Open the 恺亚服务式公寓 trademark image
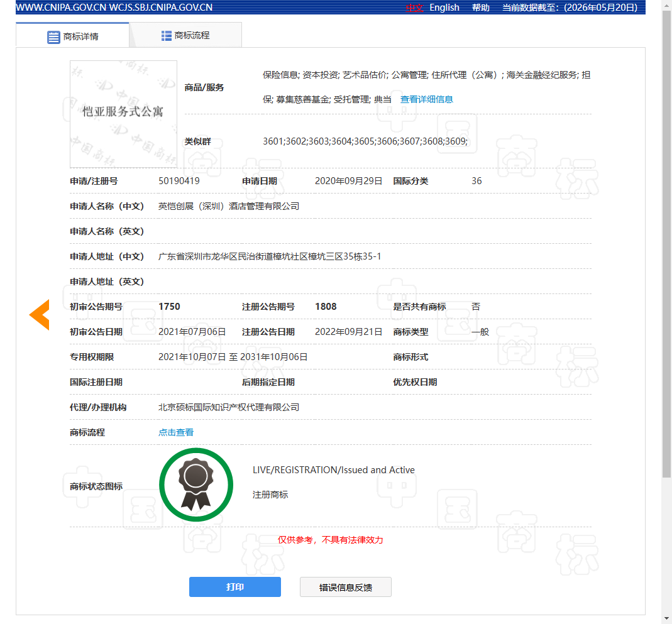 123,114
